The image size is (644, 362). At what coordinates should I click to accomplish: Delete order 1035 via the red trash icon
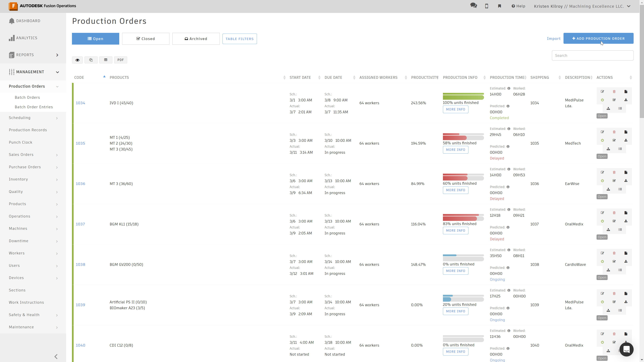point(614,132)
